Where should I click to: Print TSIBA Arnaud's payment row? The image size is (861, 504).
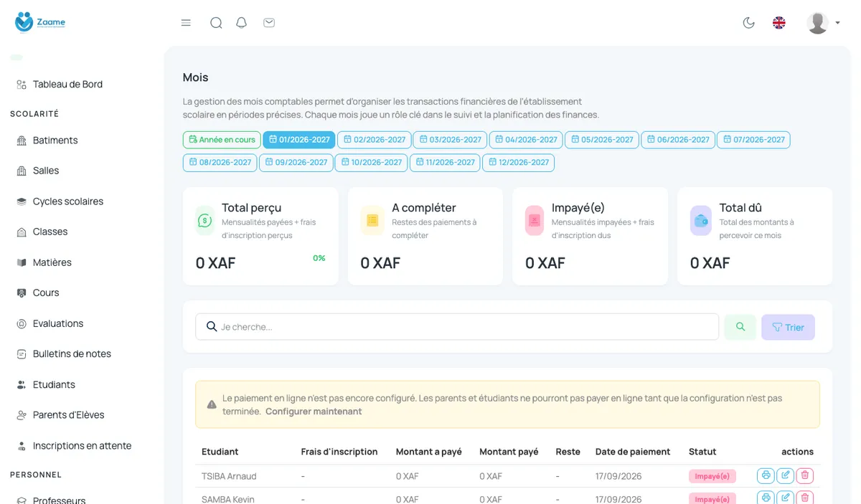pos(766,475)
